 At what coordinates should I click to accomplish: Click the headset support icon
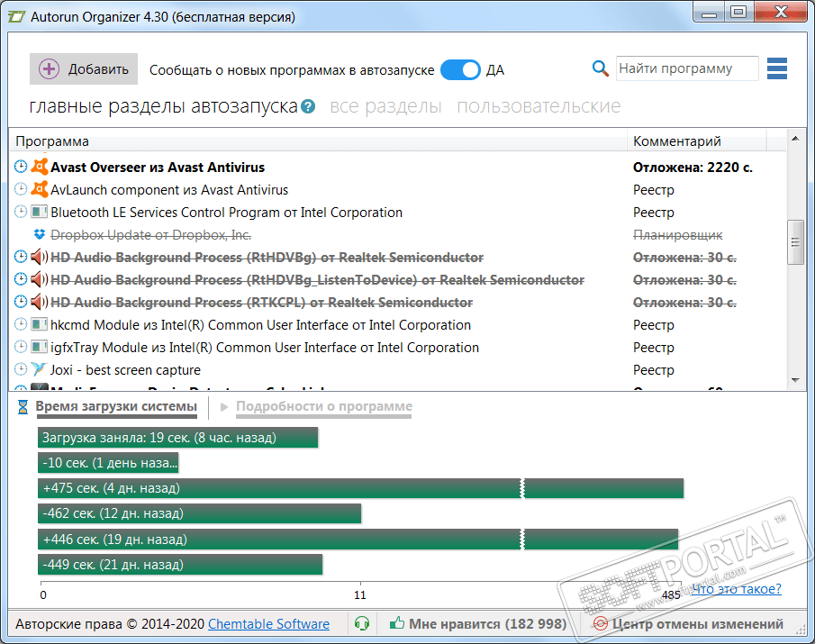pos(362,623)
